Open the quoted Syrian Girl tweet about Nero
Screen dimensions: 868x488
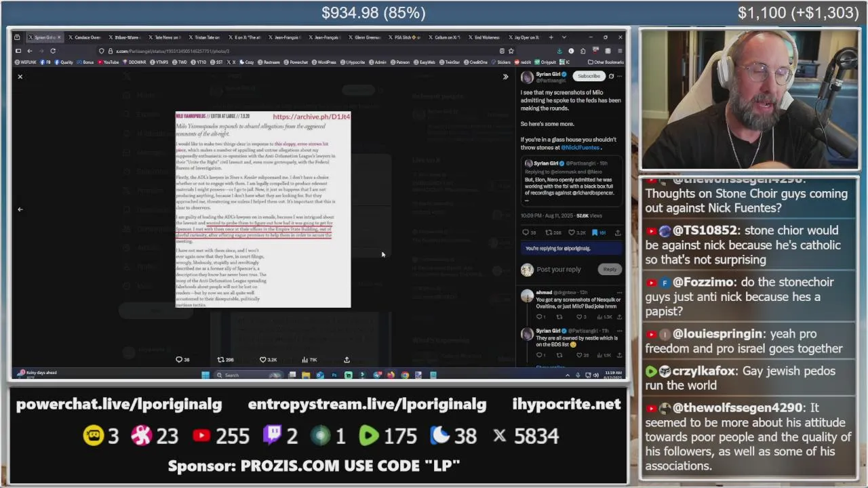point(572,182)
